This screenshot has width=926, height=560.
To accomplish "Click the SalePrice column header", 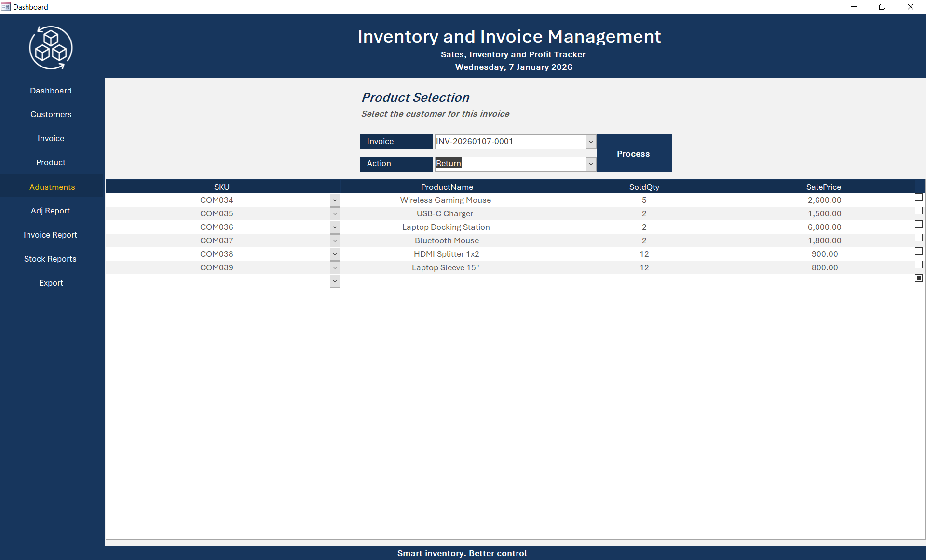I will tap(824, 187).
